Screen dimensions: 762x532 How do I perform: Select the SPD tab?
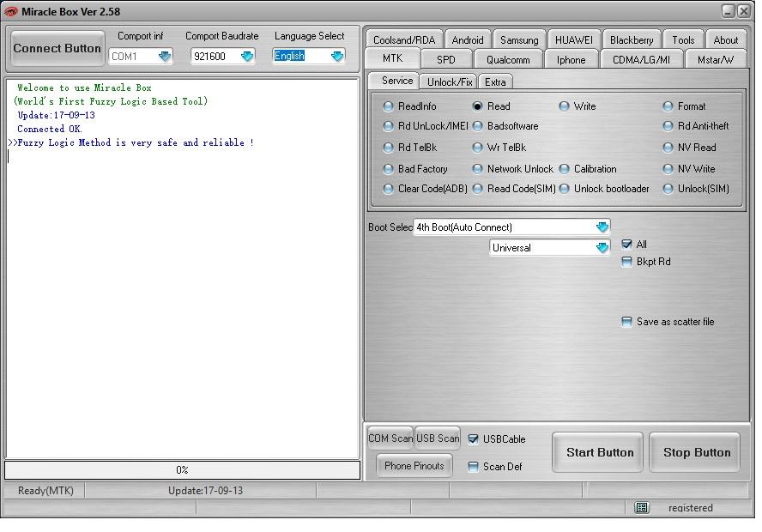click(x=445, y=60)
